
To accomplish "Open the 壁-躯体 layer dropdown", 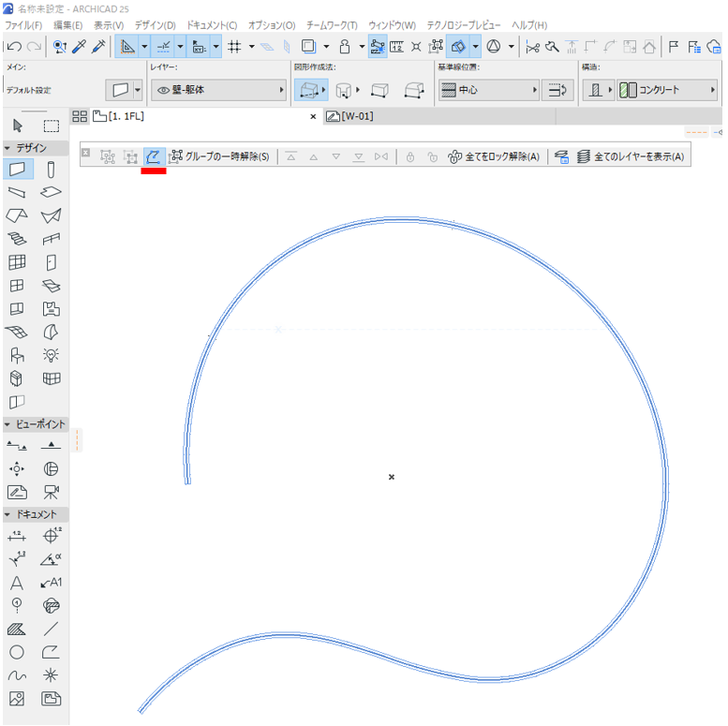I will [218, 90].
